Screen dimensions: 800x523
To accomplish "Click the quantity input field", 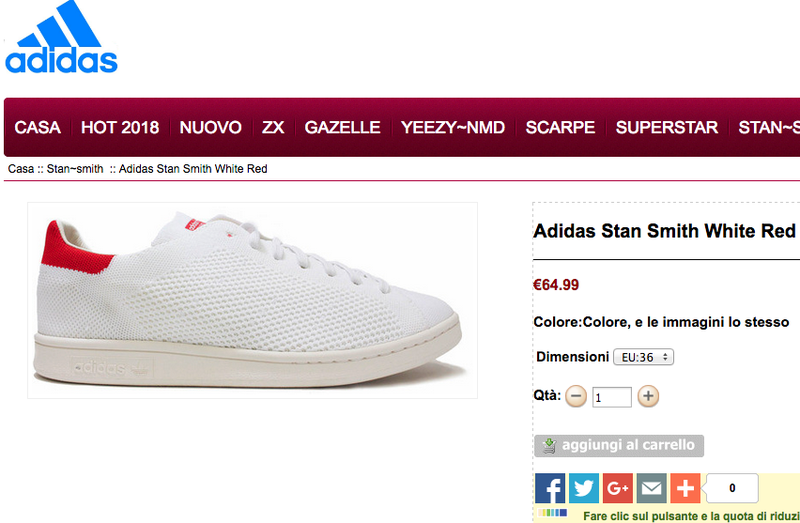I will coord(612,397).
